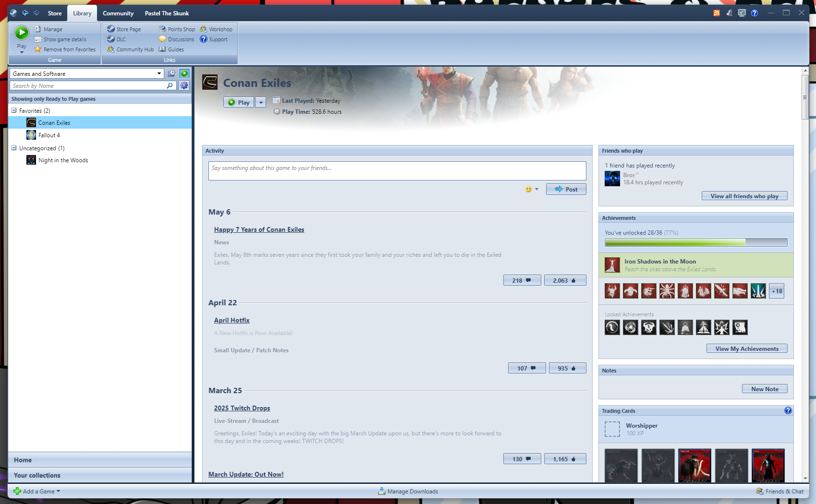The image size is (816, 504).
Task: Click the Search by Name field
Action: [93, 85]
